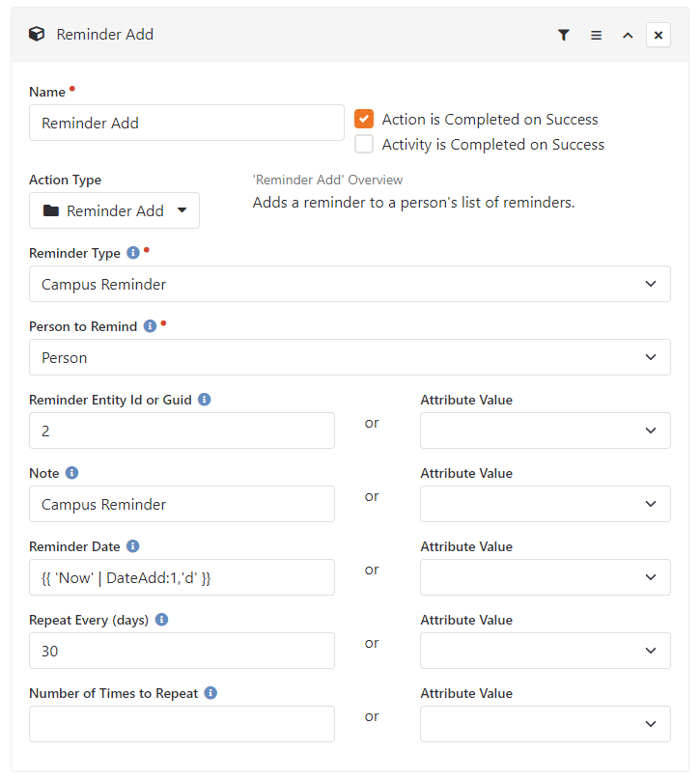The width and height of the screenshot is (700, 779).
Task: Open Attribute Value dropdown beside Reminder Date
Action: pos(546,577)
